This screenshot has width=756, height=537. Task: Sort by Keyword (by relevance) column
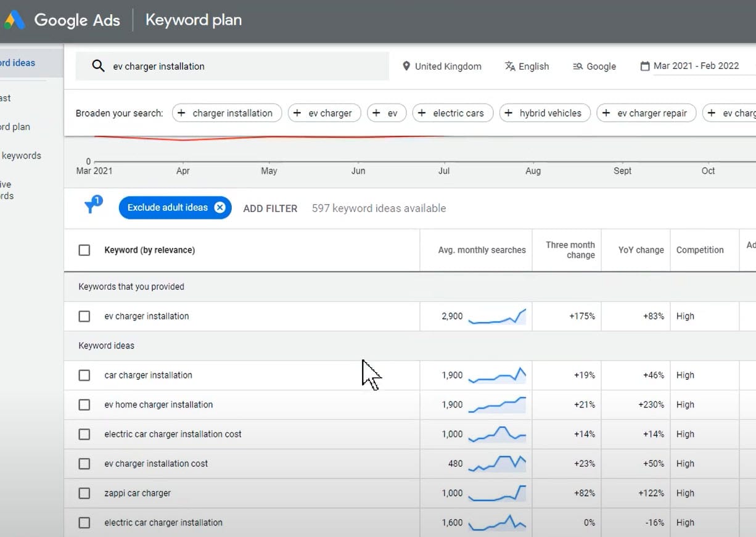click(x=150, y=250)
